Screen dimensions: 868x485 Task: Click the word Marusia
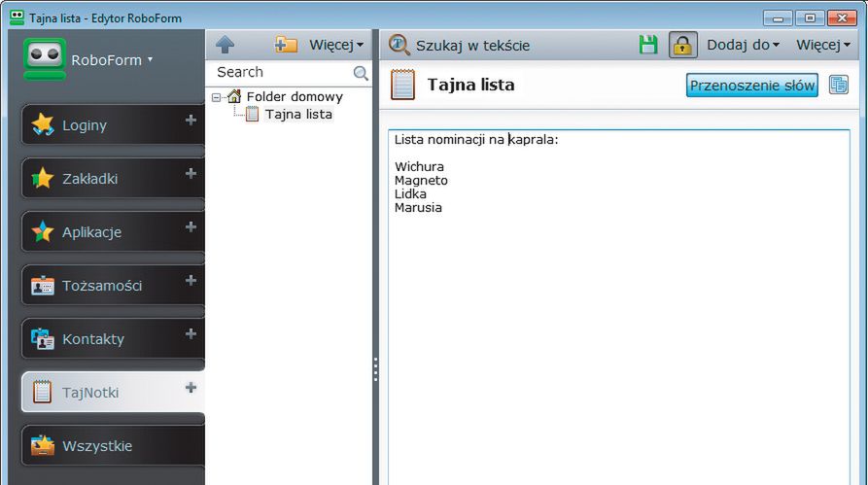[x=418, y=208]
